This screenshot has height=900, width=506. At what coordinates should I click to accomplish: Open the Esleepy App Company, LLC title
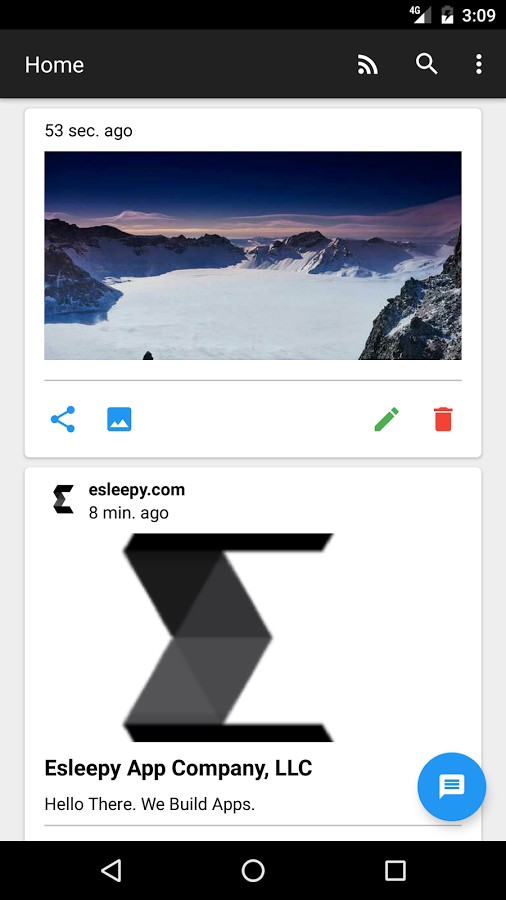click(x=178, y=768)
